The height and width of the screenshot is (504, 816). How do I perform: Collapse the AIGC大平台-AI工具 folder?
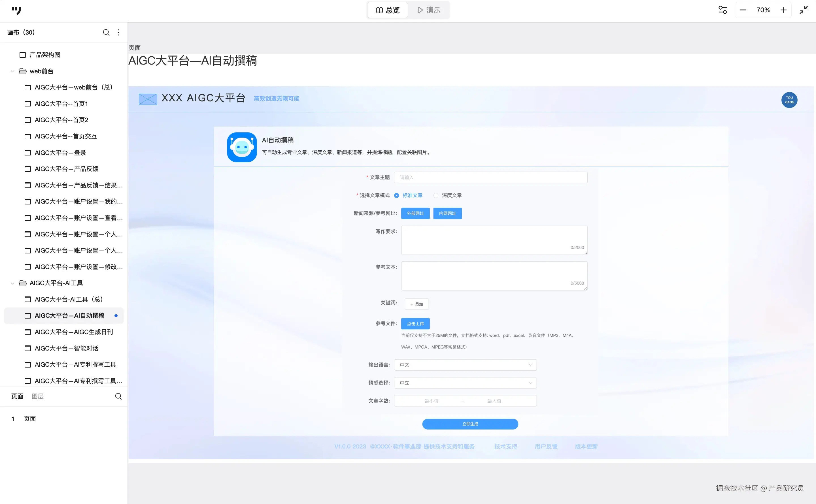13,283
